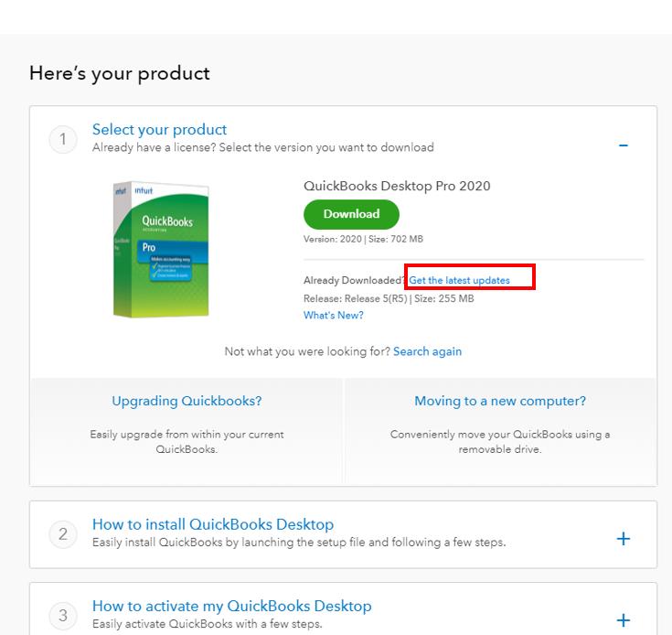672x635 pixels.
Task: Click the Version: 2020 | Size: 702 MB text
Action: tap(363, 239)
